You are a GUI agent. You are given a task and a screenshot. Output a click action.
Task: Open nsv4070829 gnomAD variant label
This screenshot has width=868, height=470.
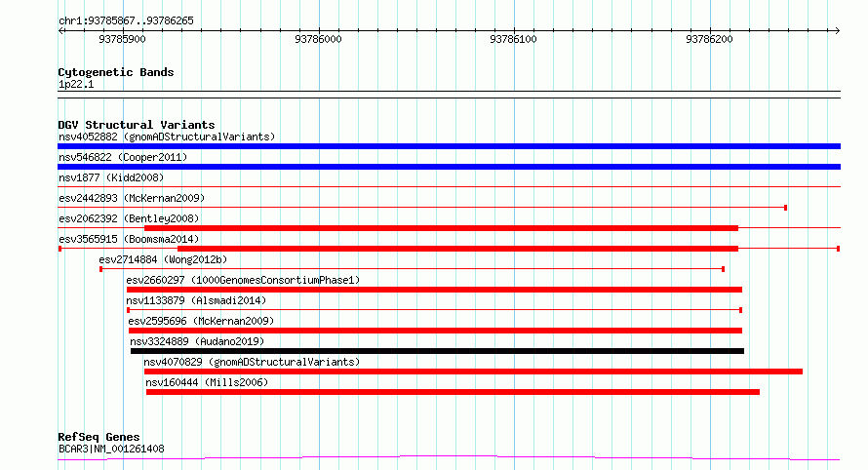pyautogui.click(x=252, y=362)
